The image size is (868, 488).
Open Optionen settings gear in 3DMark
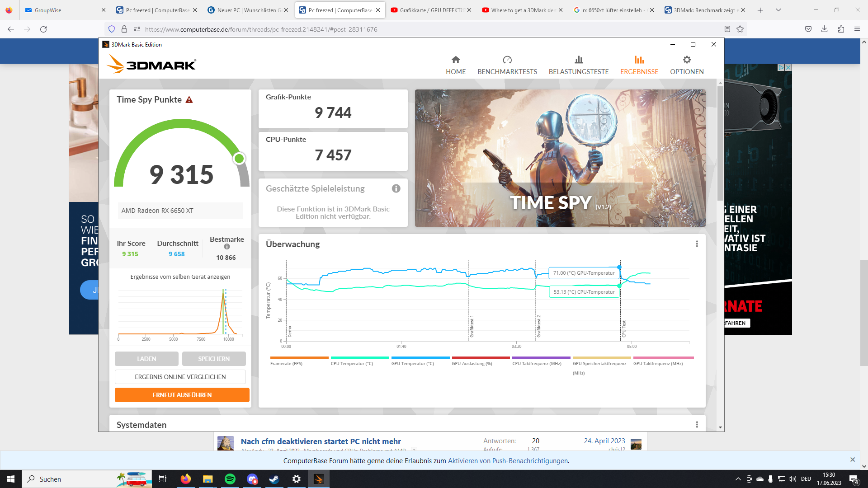(687, 65)
